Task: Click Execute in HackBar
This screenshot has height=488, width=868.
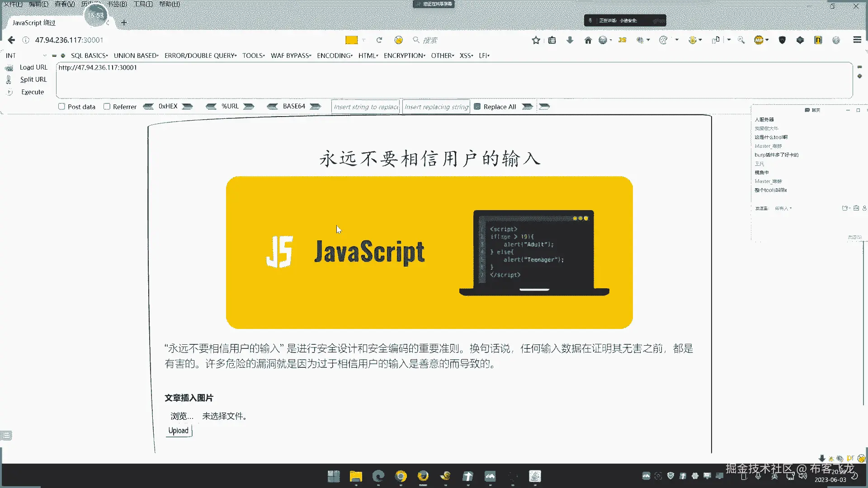Action: tap(33, 92)
